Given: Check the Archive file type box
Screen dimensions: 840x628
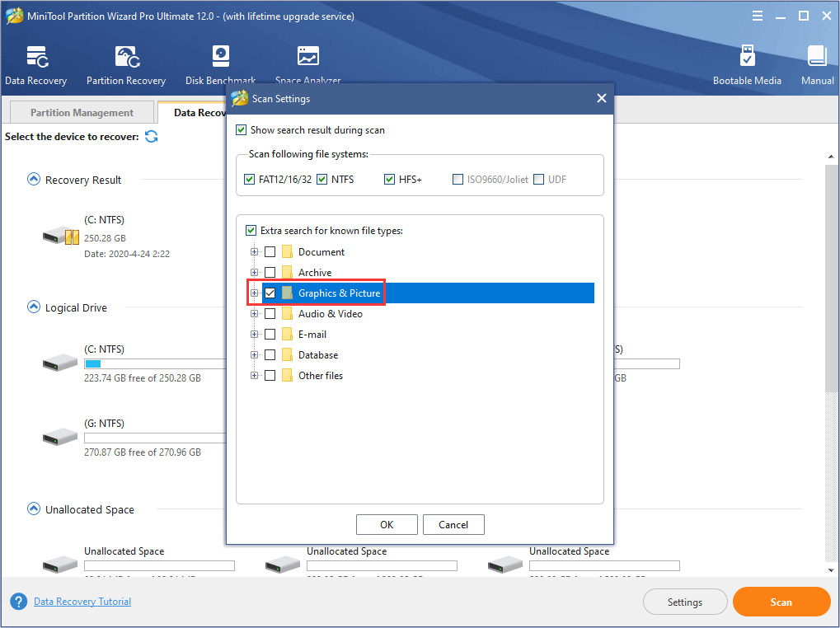Looking at the screenshot, I should coord(270,272).
